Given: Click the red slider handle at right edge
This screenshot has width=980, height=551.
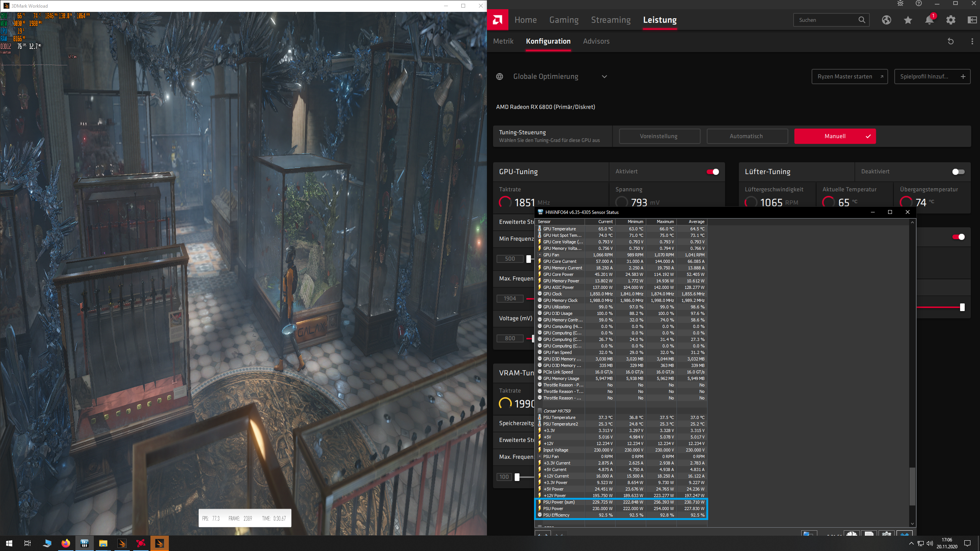Looking at the screenshot, I should [962, 307].
